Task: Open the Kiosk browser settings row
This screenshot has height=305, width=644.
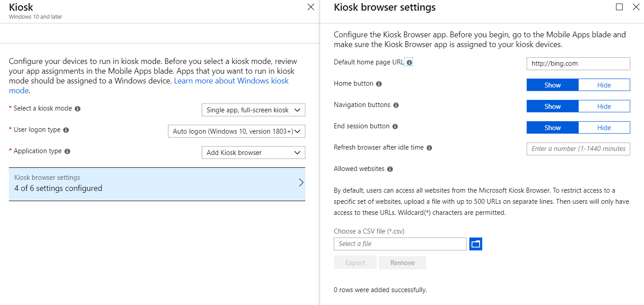Action: click(157, 183)
